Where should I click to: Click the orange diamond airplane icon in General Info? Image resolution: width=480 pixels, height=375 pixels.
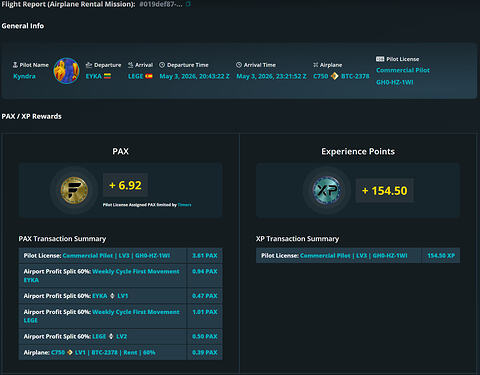[x=334, y=76]
